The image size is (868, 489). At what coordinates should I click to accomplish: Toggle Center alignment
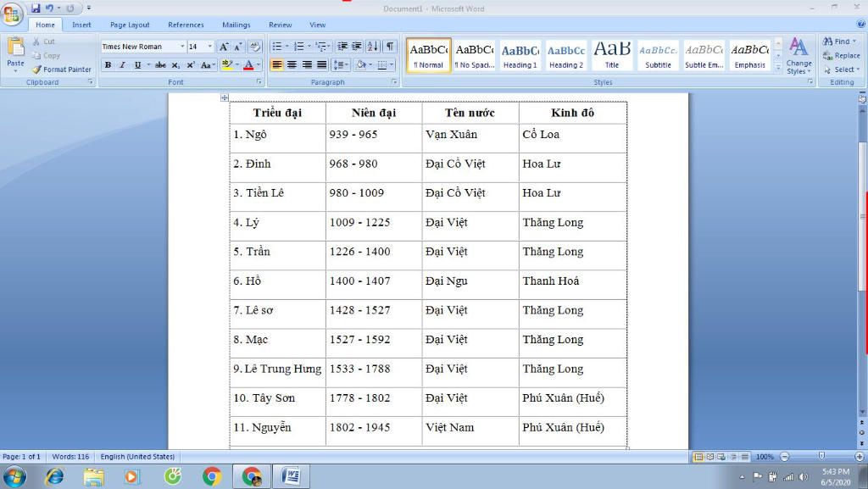292,65
